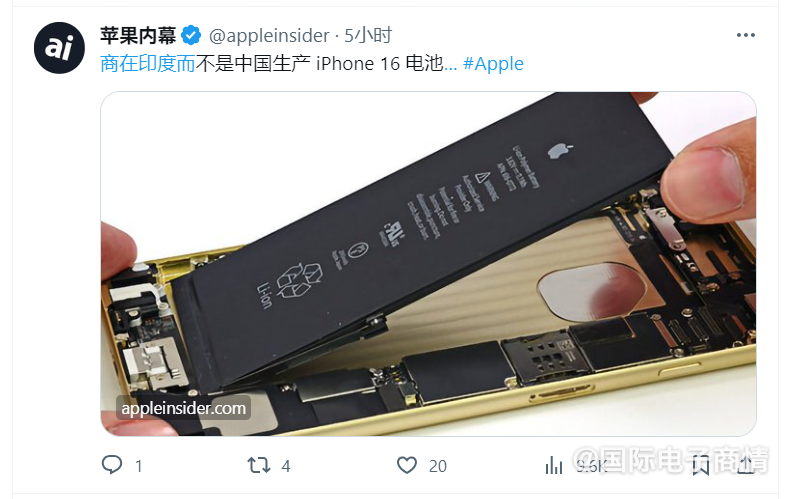
Task: Click the appleinsider.com link card label
Action: click(183, 408)
